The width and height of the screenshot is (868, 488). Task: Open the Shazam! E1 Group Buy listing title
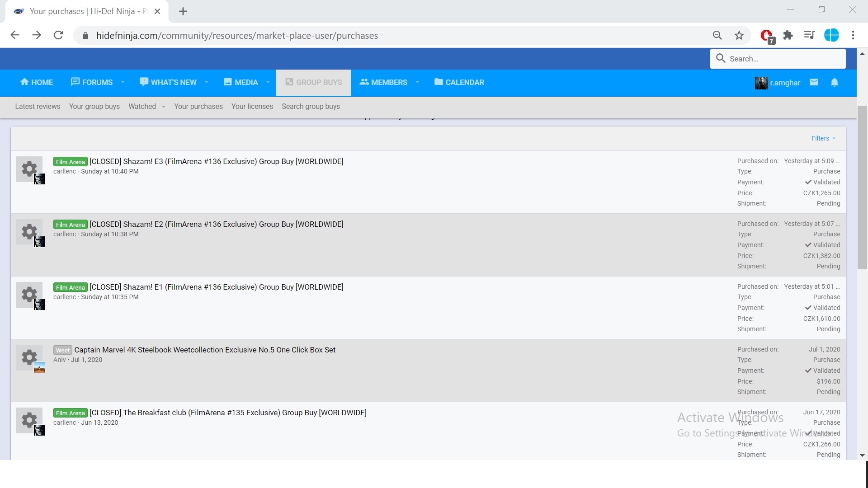(x=217, y=287)
